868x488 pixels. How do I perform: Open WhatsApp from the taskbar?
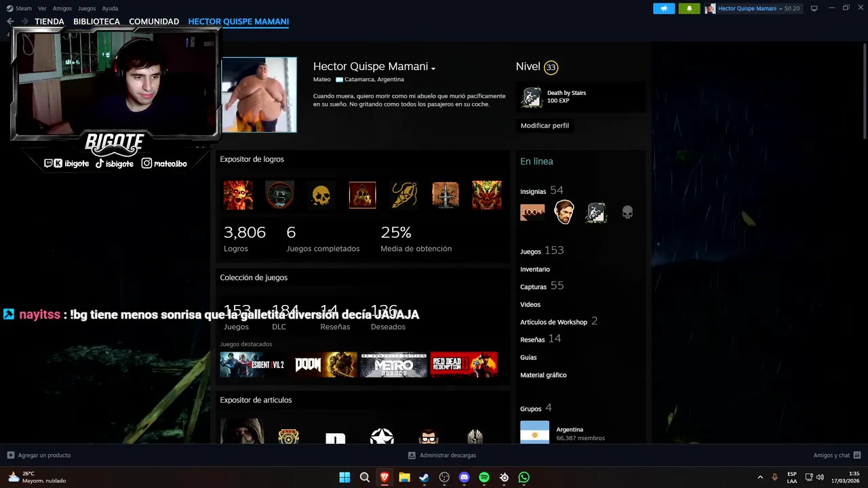pyautogui.click(x=524, y=477)
